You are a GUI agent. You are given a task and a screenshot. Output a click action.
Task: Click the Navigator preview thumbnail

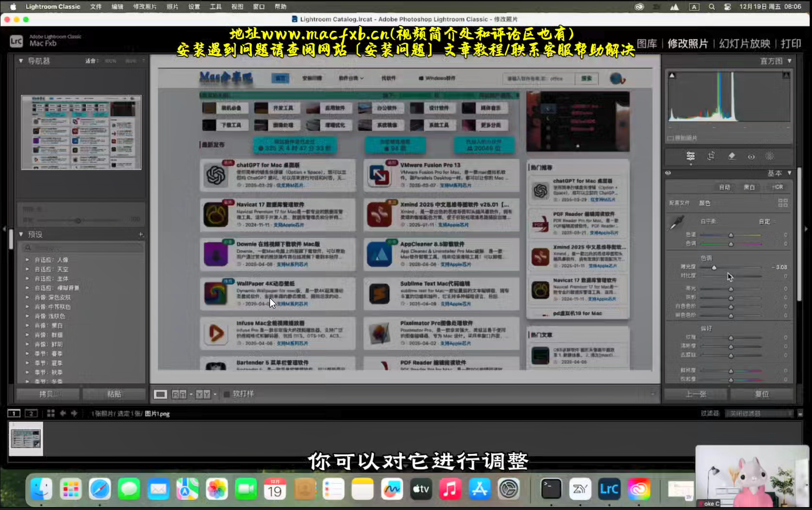[81, 132]
